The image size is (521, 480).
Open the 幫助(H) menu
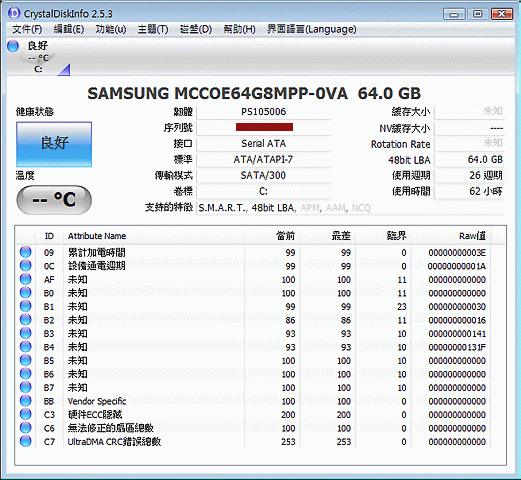coord(239,30)
